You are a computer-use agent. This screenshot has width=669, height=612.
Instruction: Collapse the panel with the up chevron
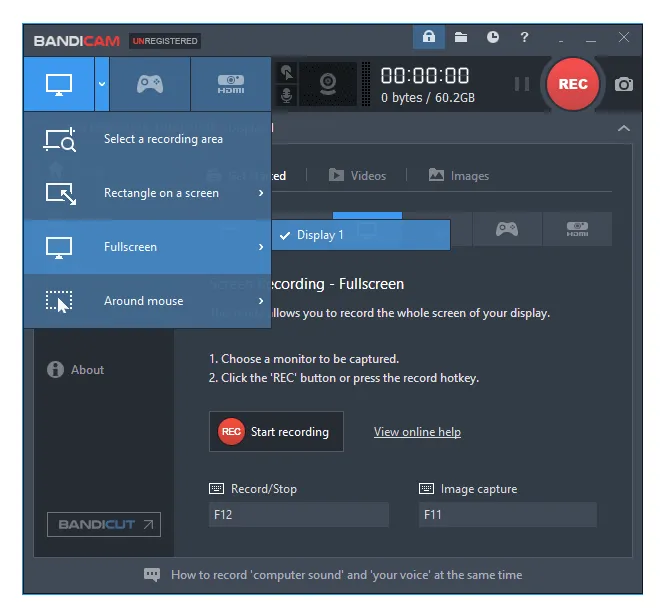point(624,128)
